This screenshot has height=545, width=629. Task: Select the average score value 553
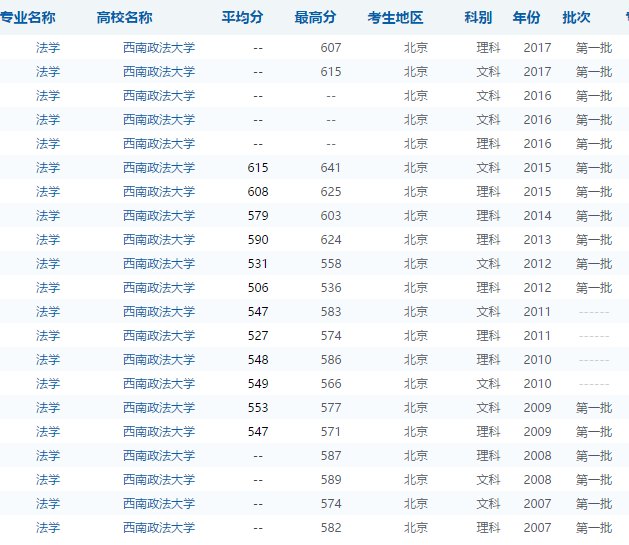[x=258, y=408]
